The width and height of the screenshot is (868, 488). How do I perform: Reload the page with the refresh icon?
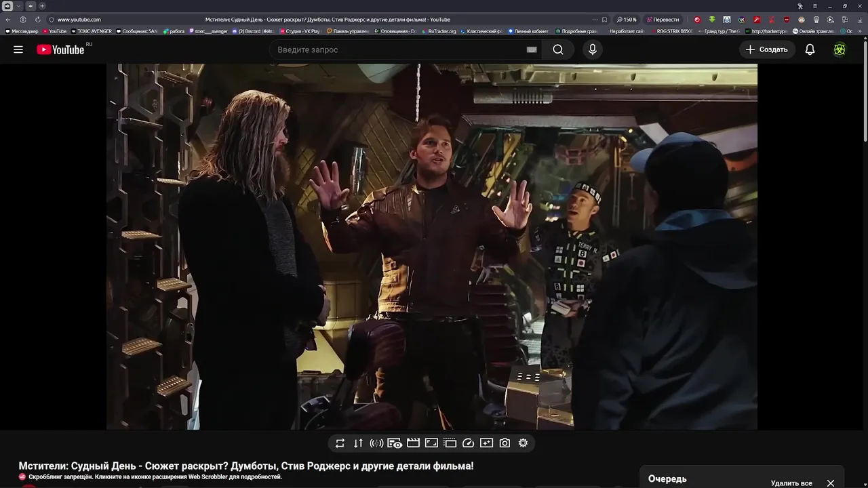pyautogui.click(x=37, y=20)
